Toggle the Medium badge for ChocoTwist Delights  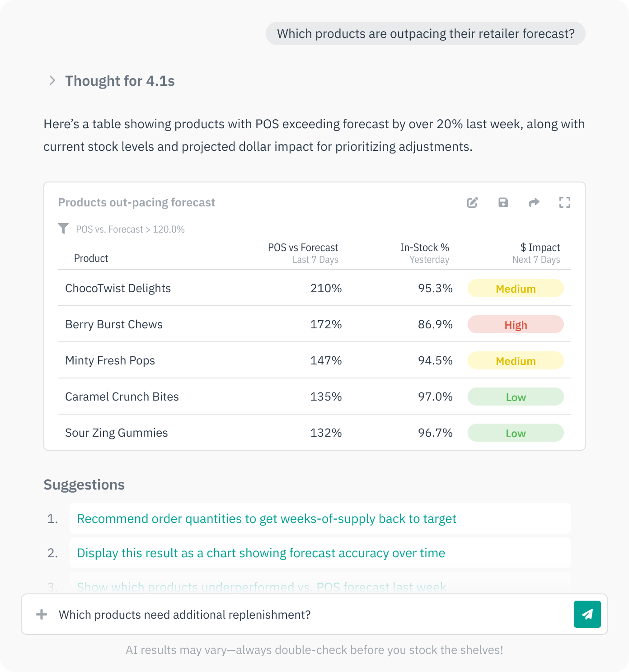pyautogui.click(x=515, y=288)
